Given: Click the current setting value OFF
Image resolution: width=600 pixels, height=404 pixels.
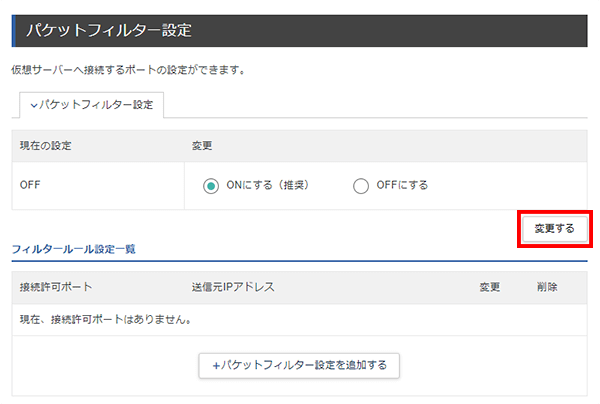Looking at the screenshot, I should 30,185.
